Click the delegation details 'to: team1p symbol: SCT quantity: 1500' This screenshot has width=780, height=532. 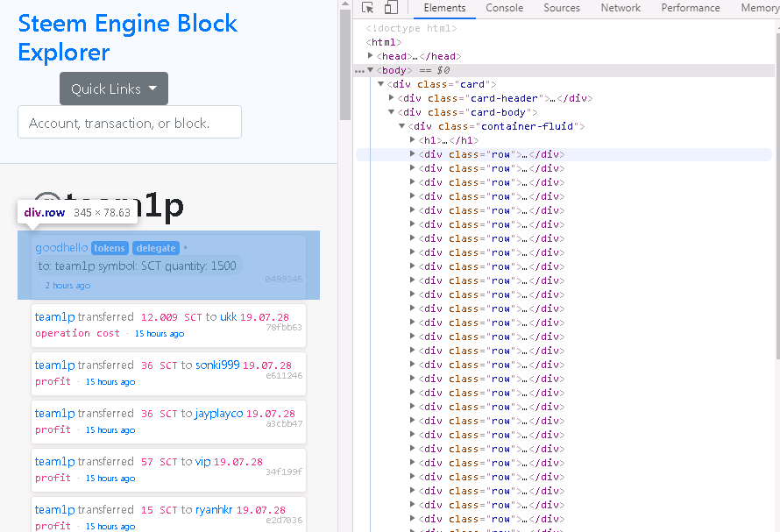(138, 266)
